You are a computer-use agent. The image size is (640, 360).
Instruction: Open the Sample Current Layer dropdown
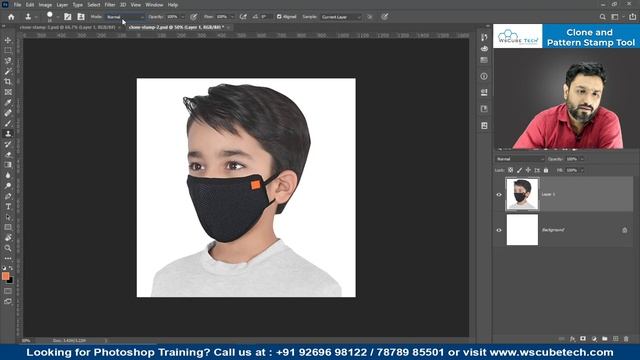click(x=341, y=17)
